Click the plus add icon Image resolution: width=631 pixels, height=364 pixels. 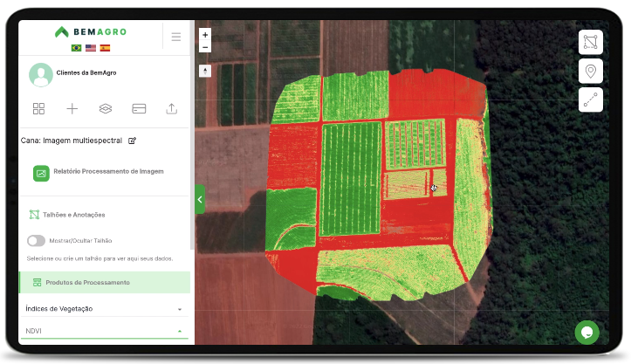pyautogui.click(x=72, y=109)
